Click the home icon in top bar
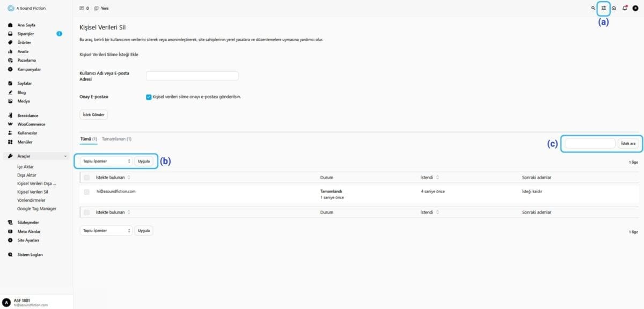This screenshot has height=309, width=644. pos(614,8)
